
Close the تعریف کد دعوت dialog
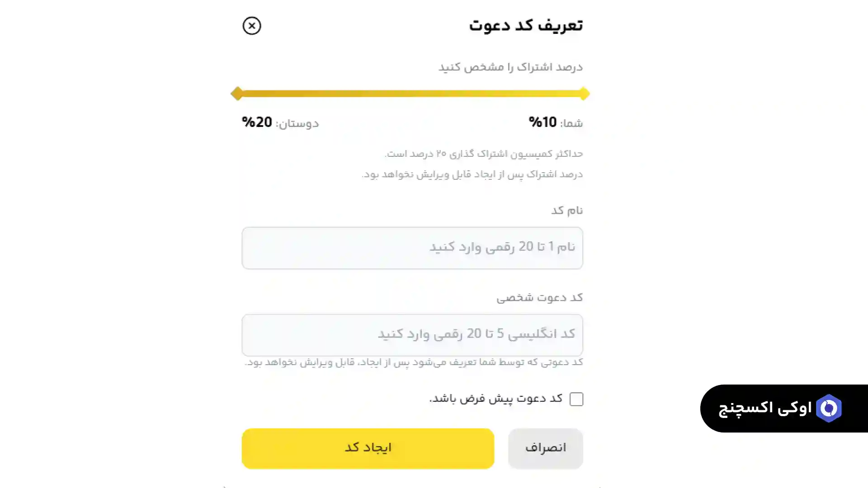point(252,26)
